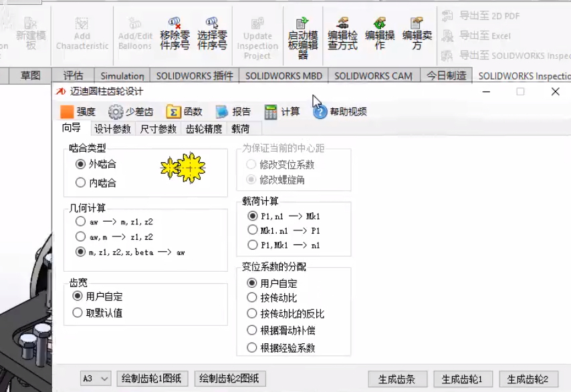The image size is (571, 392).
Task: Click the Add Characteristic ribbon icon
Action: (x=82, y=34)
